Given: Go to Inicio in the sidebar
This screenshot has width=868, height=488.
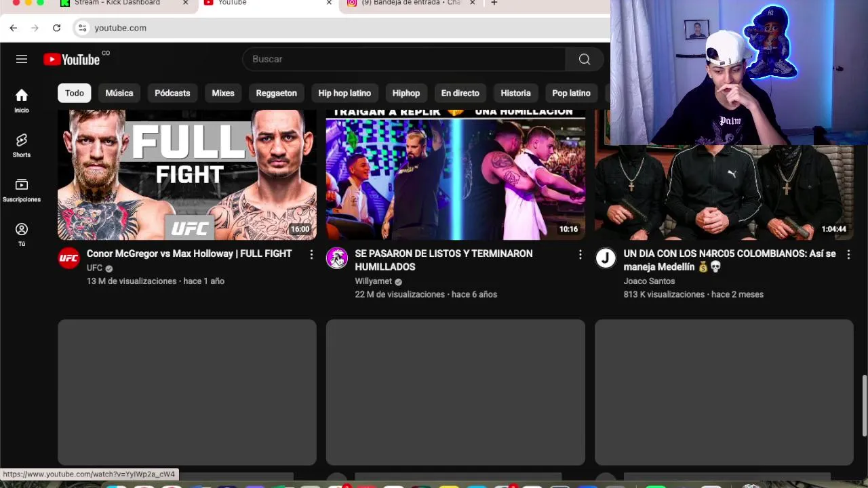Looking at the screenshot, I should (22, 101).
